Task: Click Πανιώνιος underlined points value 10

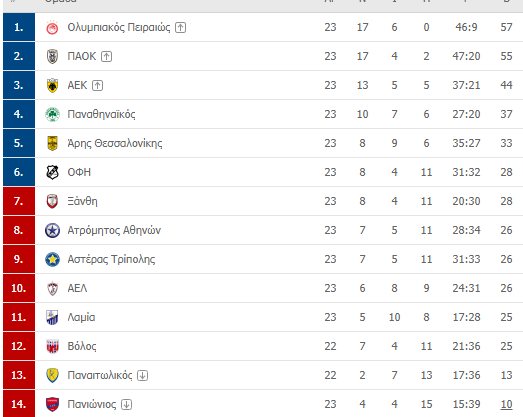Action: pos(506,404)
